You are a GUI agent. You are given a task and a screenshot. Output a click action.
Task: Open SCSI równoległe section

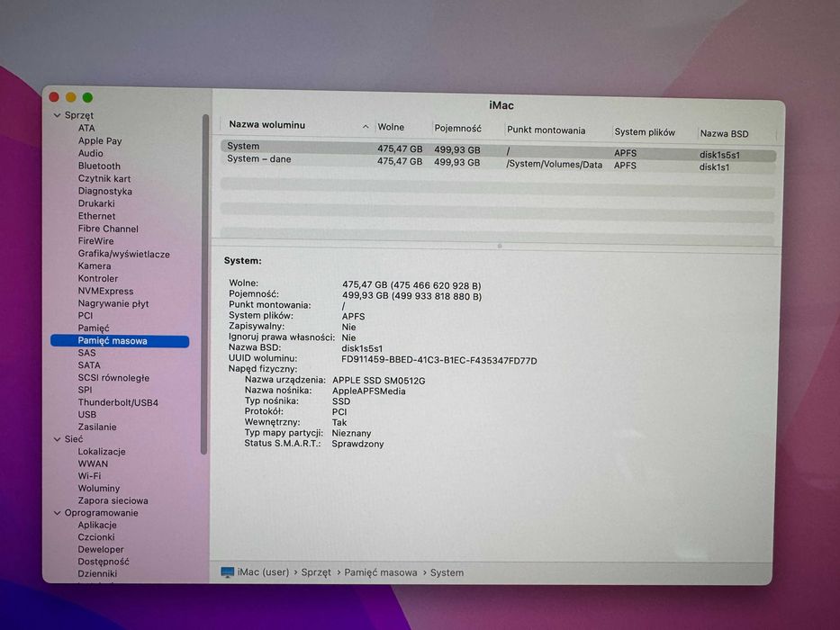(x=113, y=378)
